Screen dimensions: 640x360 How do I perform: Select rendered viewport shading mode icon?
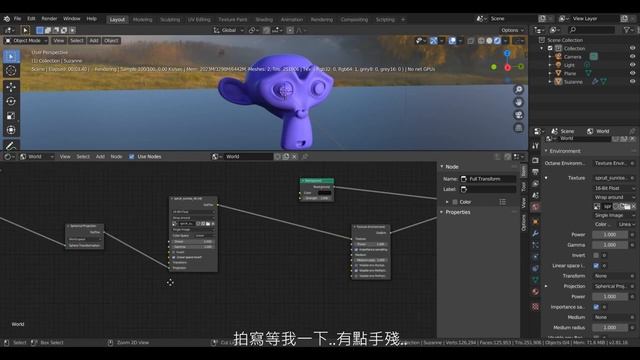point(497,41)
